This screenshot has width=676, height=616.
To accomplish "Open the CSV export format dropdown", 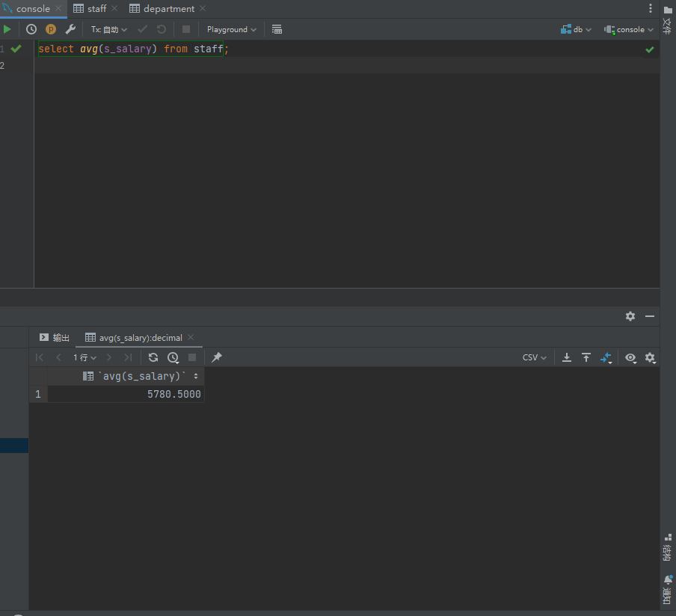I will (534, 357).
